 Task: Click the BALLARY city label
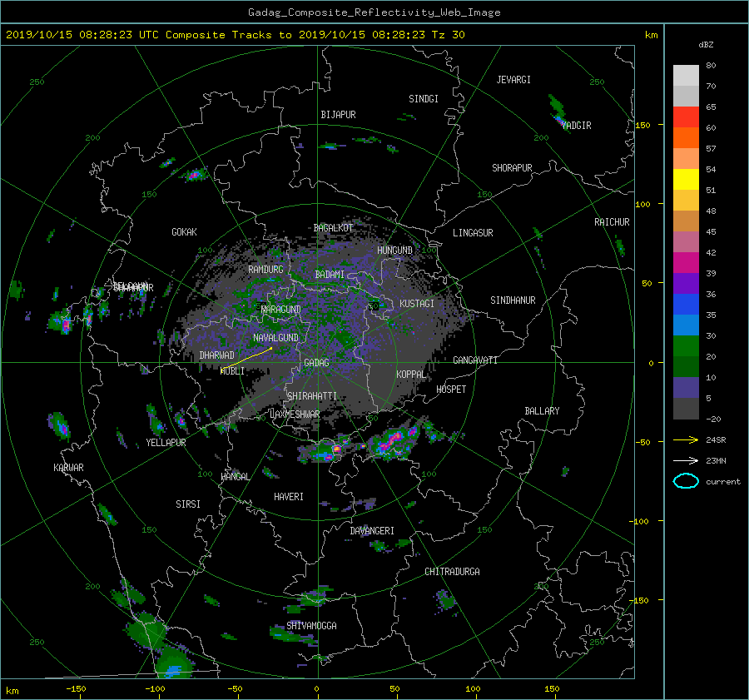click(542, 411)
